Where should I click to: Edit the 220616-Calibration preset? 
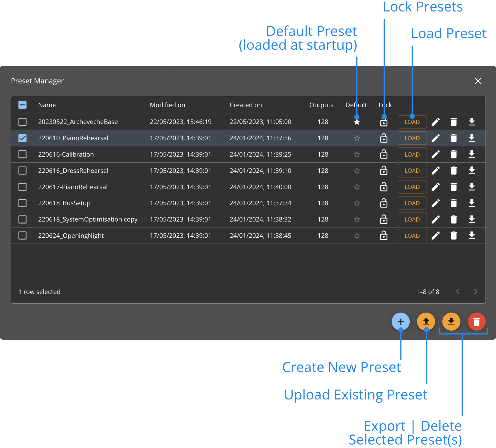tap(436, 154)
